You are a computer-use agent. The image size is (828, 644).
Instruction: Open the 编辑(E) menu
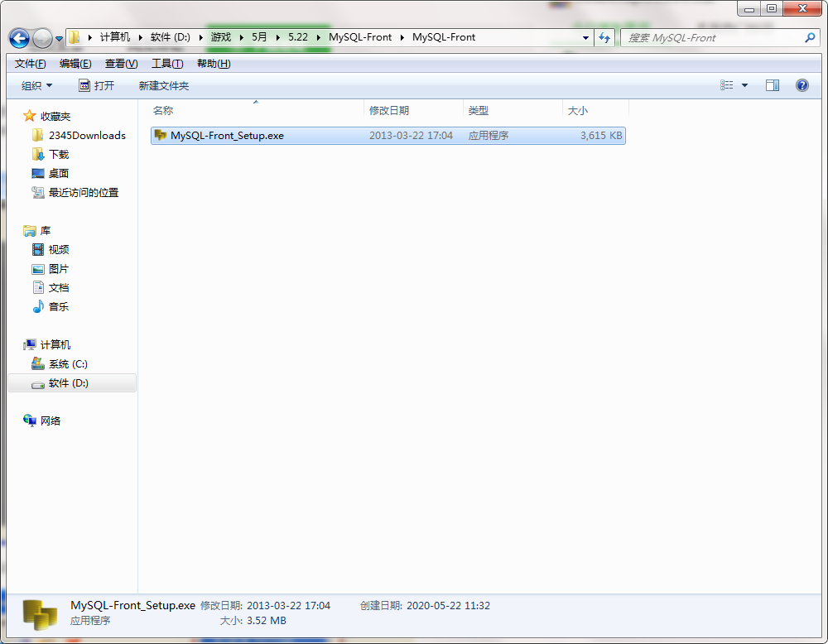coord(75,64)
